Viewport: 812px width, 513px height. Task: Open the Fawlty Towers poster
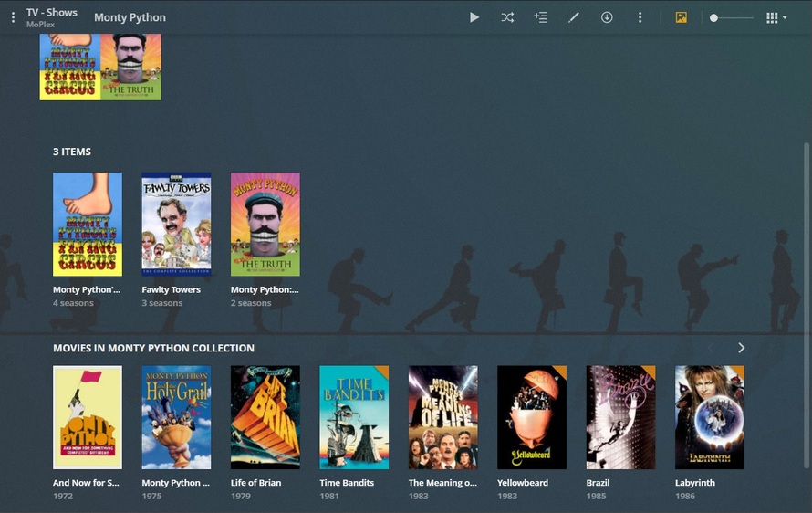[x=177, y=225]
